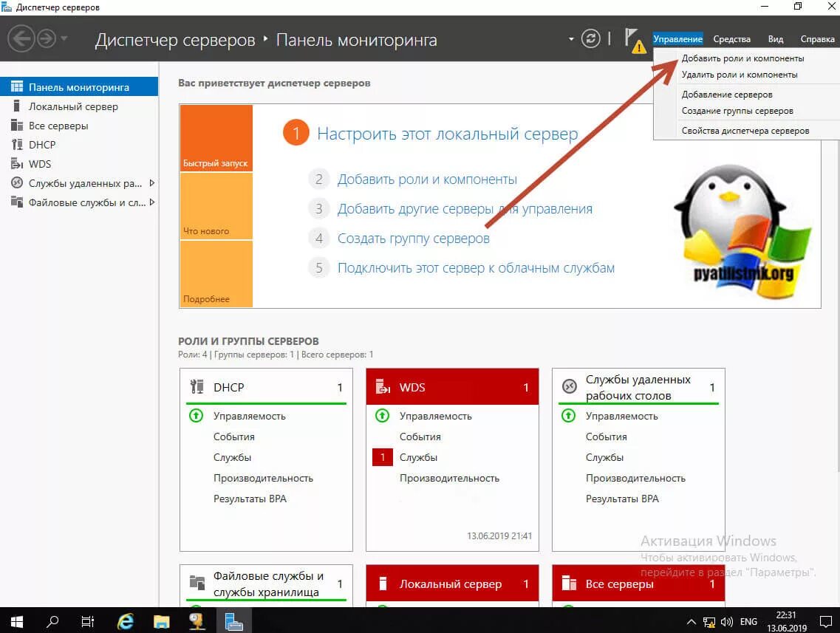
Task: Open File Explorer from taskbar
Action: [161, 621]
